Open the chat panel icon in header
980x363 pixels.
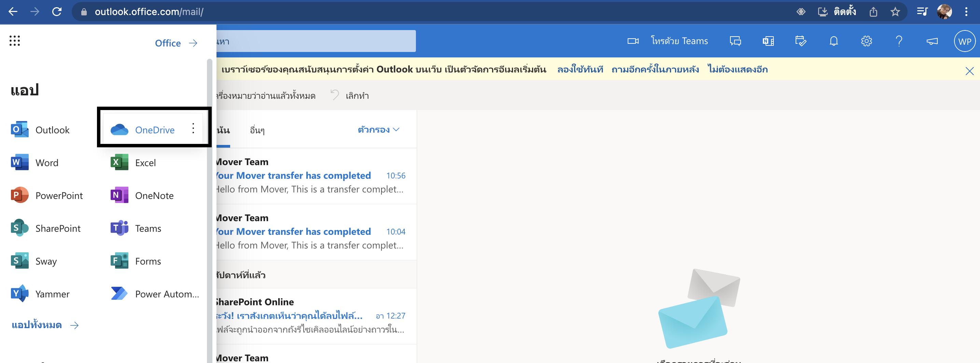click(735, 41)
